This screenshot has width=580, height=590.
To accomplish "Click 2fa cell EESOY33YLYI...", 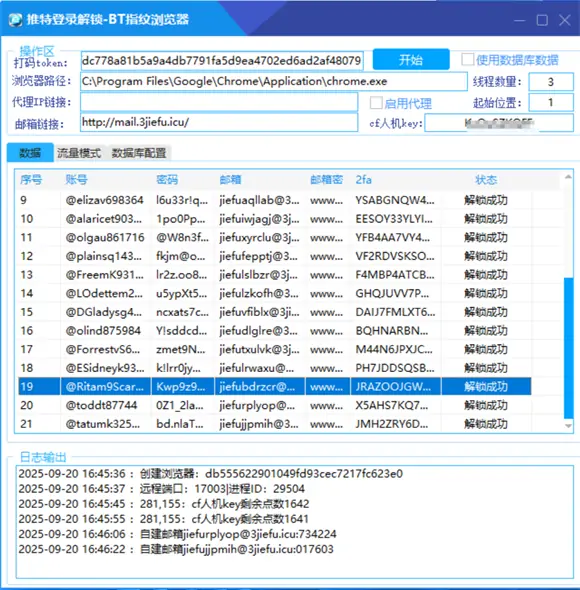I will click(x=394, y=219).
